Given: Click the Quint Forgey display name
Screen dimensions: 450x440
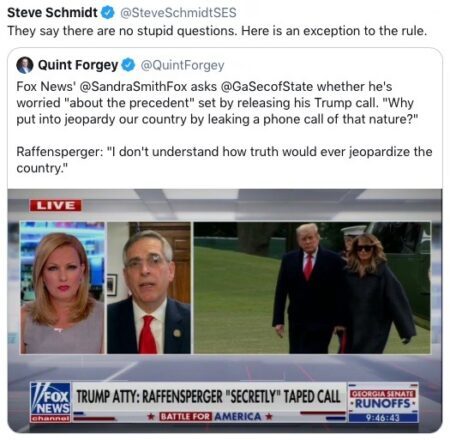Looking at the screenshot, I should (78, 65).
